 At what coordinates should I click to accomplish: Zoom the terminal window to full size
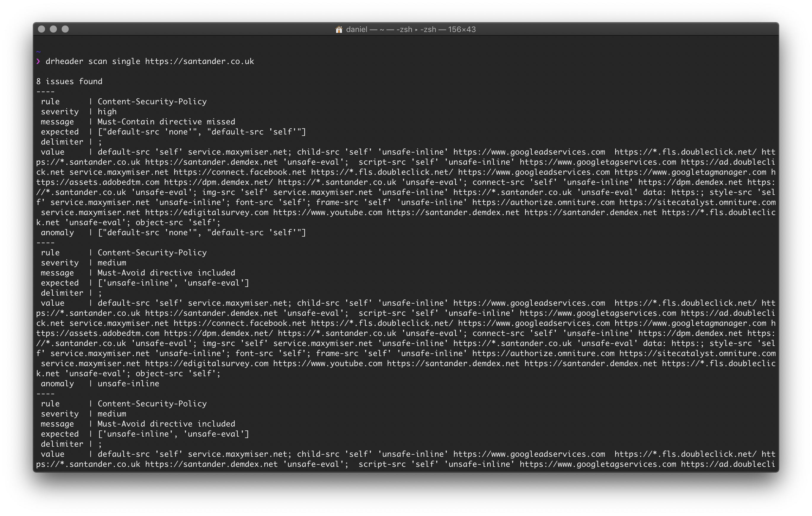click(x=65, y=29)
